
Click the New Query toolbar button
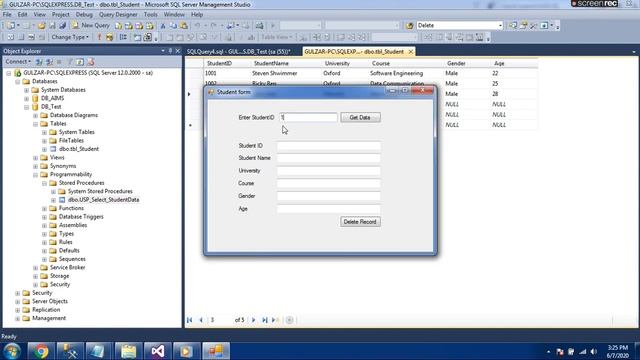91,25
